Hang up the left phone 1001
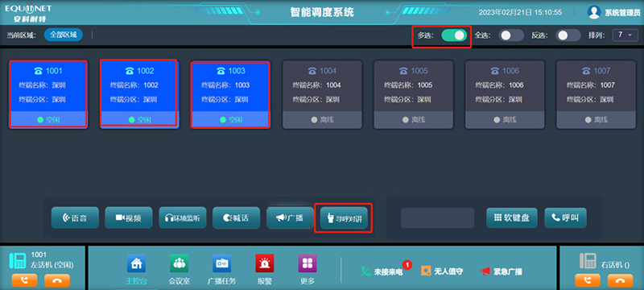 (57, 280)
